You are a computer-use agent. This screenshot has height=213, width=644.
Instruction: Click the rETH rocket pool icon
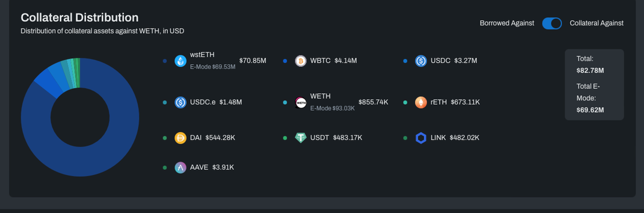tap(421, 102)
